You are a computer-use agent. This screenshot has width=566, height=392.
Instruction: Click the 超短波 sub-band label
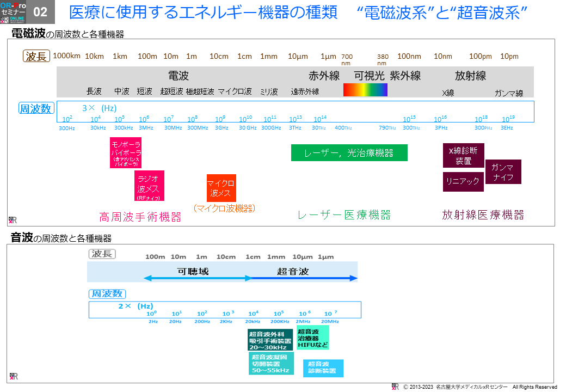[171, 91]
